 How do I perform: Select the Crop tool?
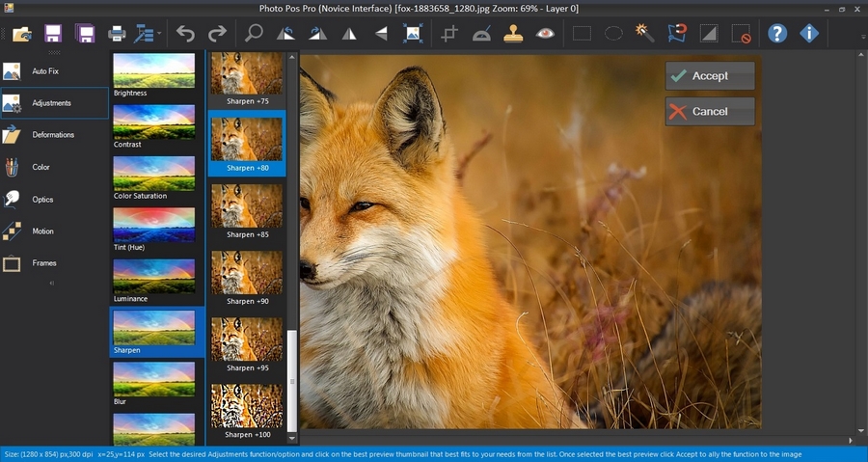point(449,34)
